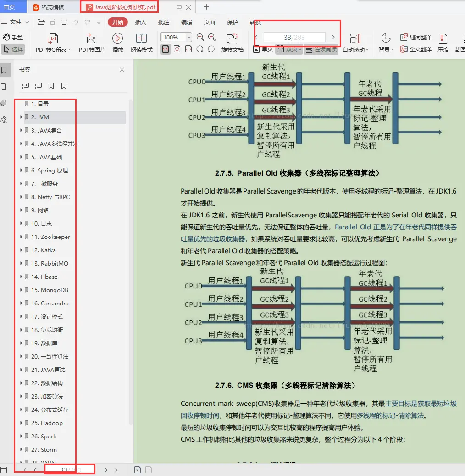
Task: Go to next page with arrow button
Action: tap(332, 37)
